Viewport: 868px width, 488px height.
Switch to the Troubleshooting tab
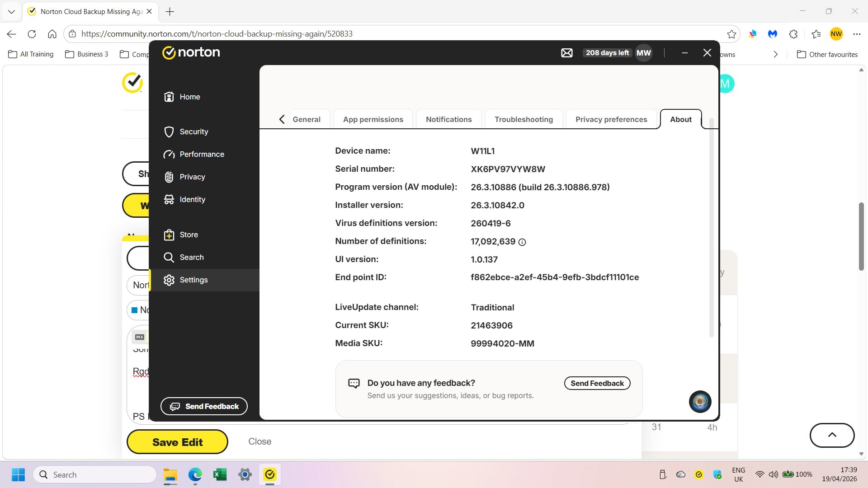tap(524, 119)
